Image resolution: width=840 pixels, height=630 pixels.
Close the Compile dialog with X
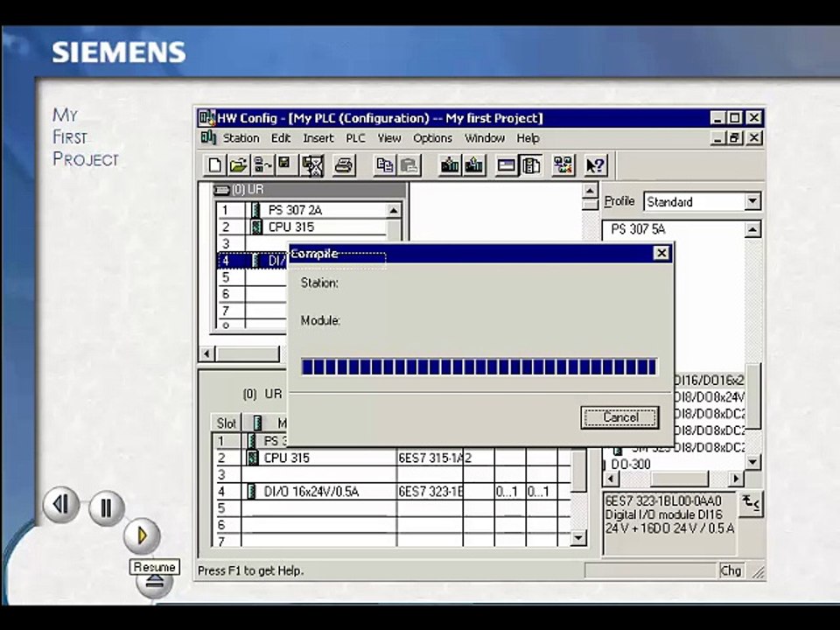[x=661, y=253]
